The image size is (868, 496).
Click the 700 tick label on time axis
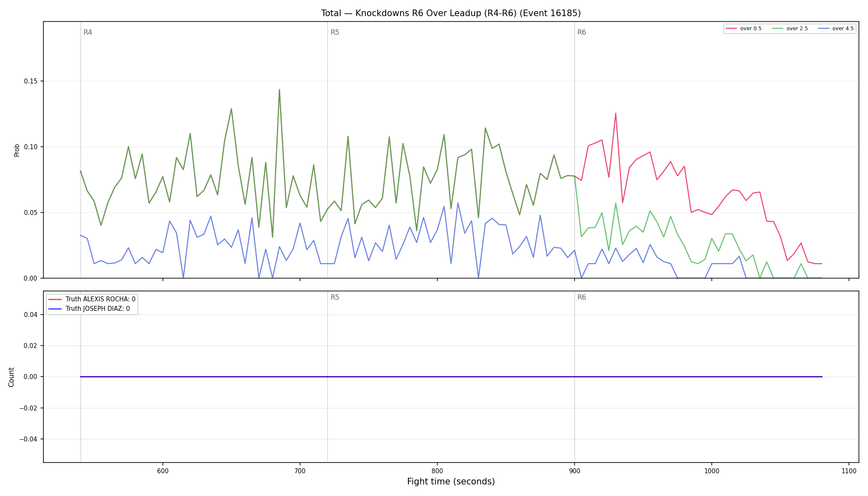tap(300, 471)
